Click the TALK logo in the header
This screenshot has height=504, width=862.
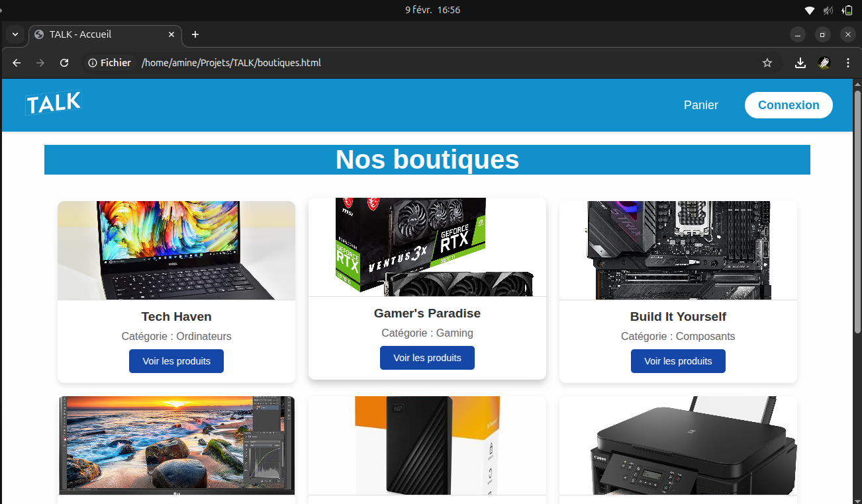pyautogui.click(x=53, y=103)
